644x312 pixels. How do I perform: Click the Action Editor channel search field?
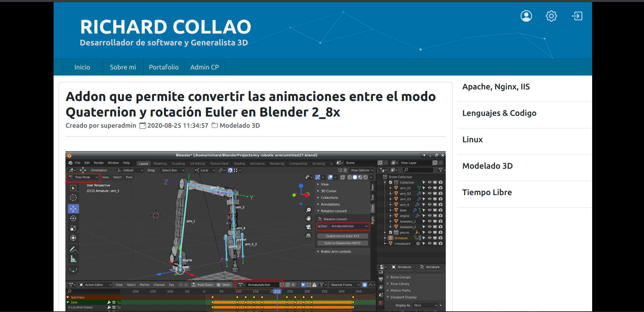[x=94, y=292]
